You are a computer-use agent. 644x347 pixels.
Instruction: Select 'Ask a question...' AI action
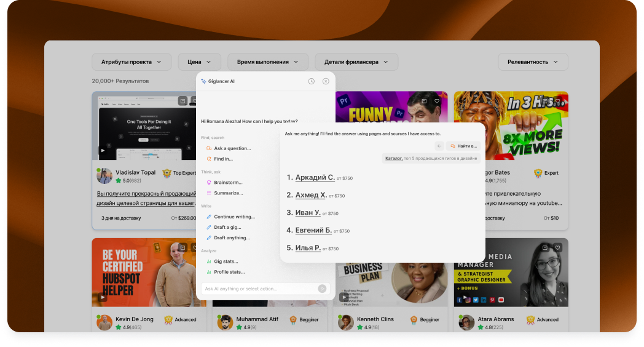coord(232,148)
